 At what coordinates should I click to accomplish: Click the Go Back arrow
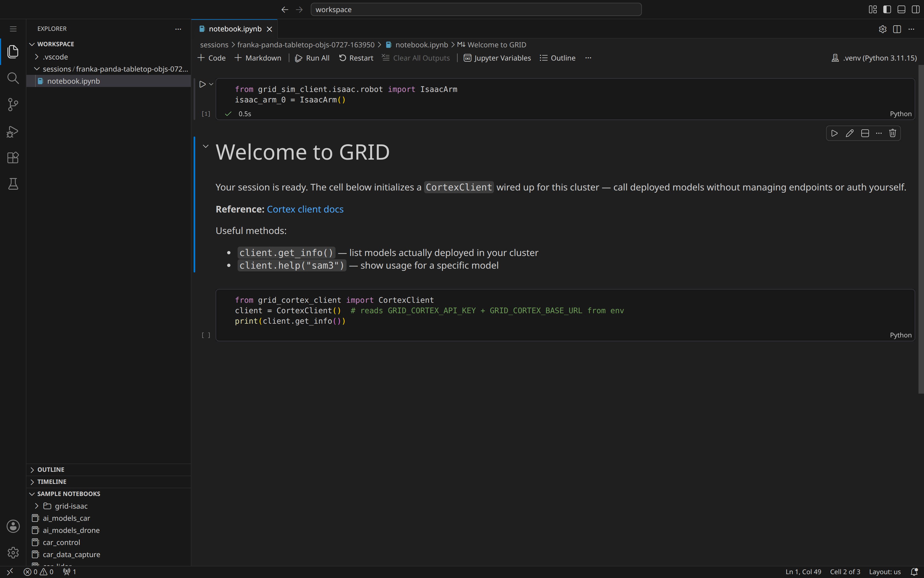[284, 10]
